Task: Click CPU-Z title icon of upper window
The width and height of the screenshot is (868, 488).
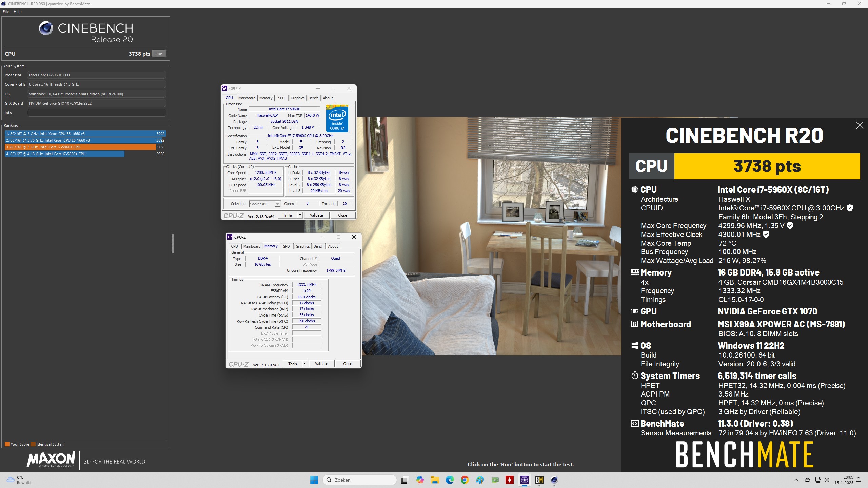Action: tap(224, 88)
